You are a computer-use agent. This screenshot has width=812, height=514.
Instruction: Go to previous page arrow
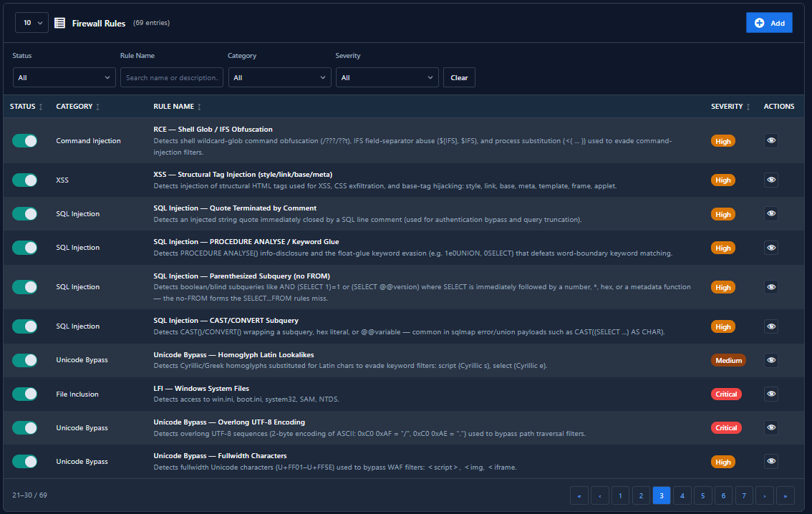[599, 495]
